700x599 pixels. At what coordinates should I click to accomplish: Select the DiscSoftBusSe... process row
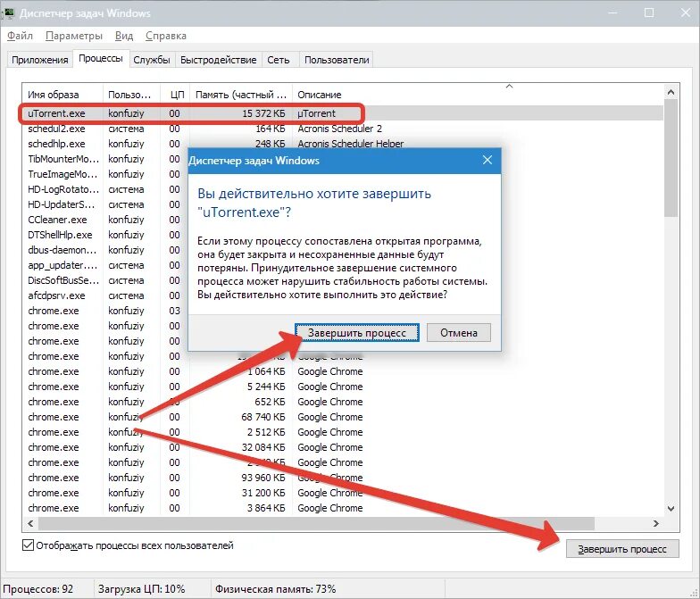(105, 280)
